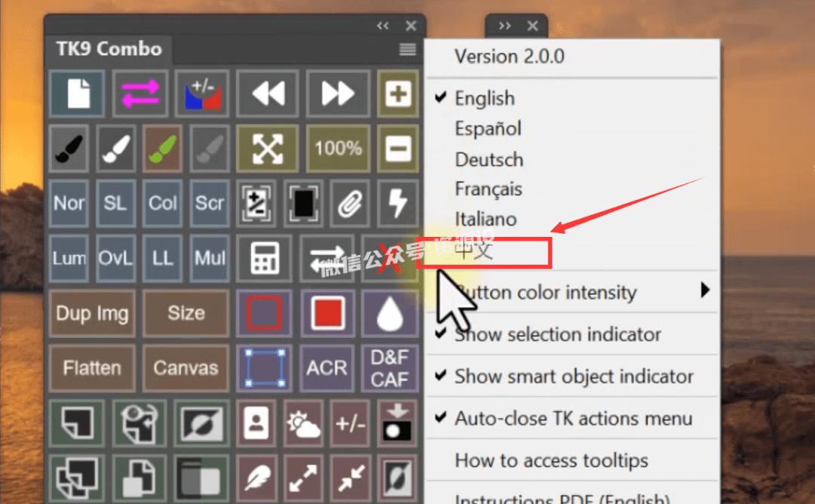The width and height of the screenshot is (815, 504).
Task: Click the Size button
Action: point(186,313)
